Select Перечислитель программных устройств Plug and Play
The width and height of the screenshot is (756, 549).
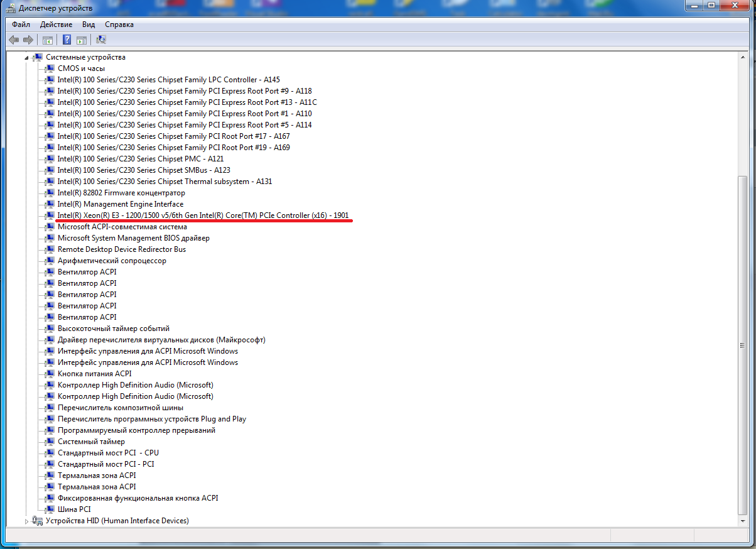pos(152,419)
